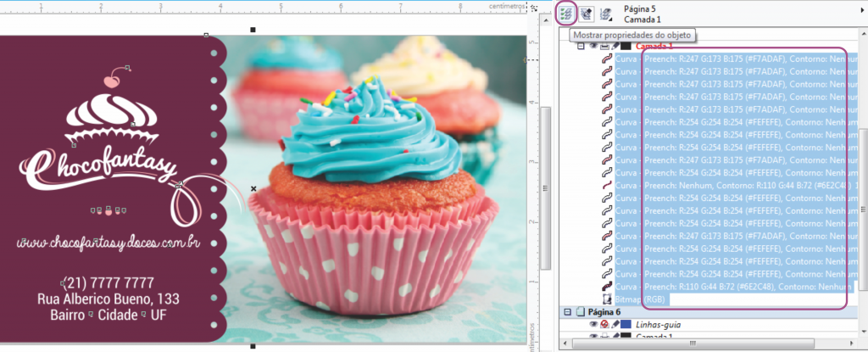Click object manager vertical scrollbar thumb
The image size is (868, 352).
(863, 210)
